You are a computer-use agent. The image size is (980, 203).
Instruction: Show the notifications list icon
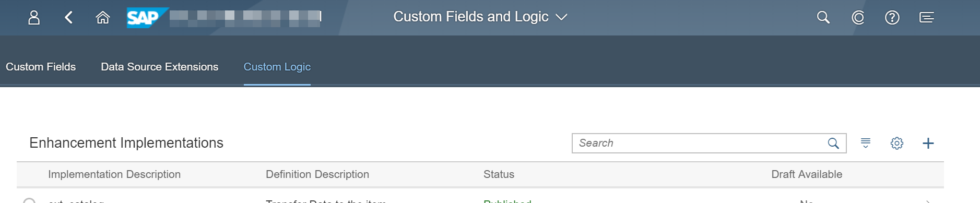click(927, 18)
